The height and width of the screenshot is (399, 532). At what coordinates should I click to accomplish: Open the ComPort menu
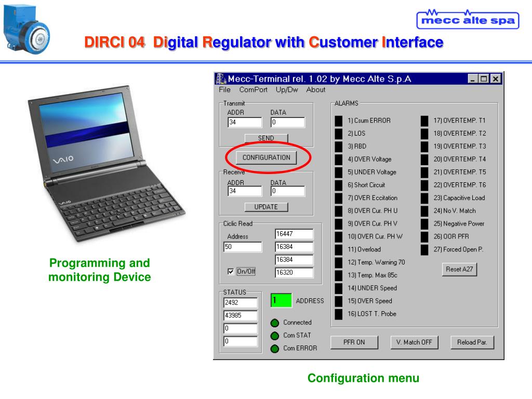[253, 89]
